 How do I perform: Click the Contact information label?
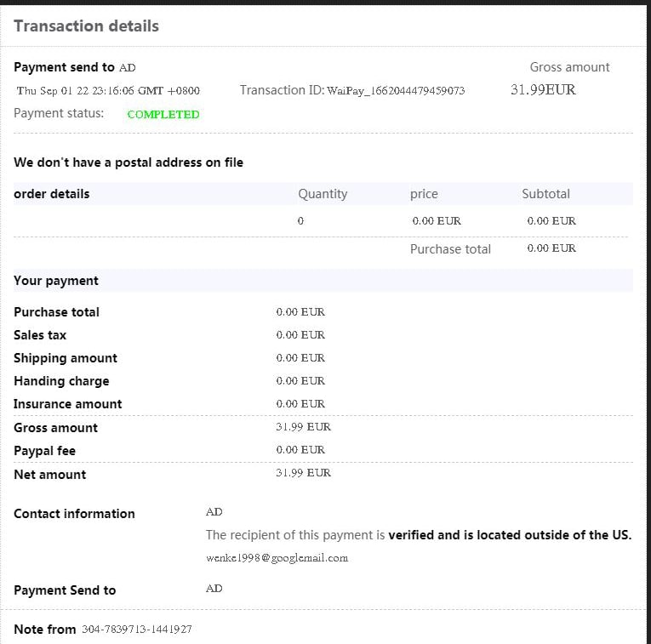[x=74, y=514]
